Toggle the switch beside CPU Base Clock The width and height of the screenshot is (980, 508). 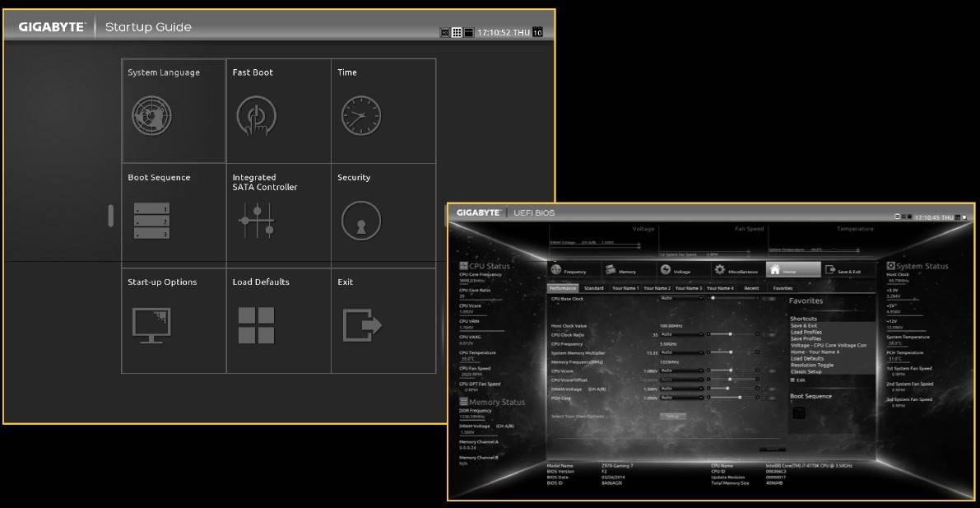[769, 299]
